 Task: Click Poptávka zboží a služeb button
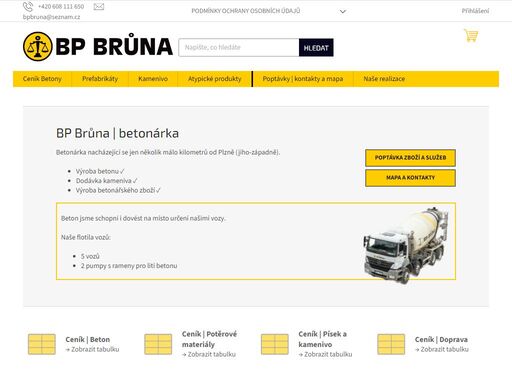(410, 158)
